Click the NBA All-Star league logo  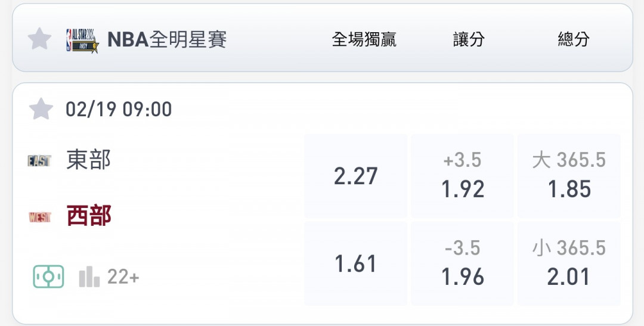[x=82, y=40]
